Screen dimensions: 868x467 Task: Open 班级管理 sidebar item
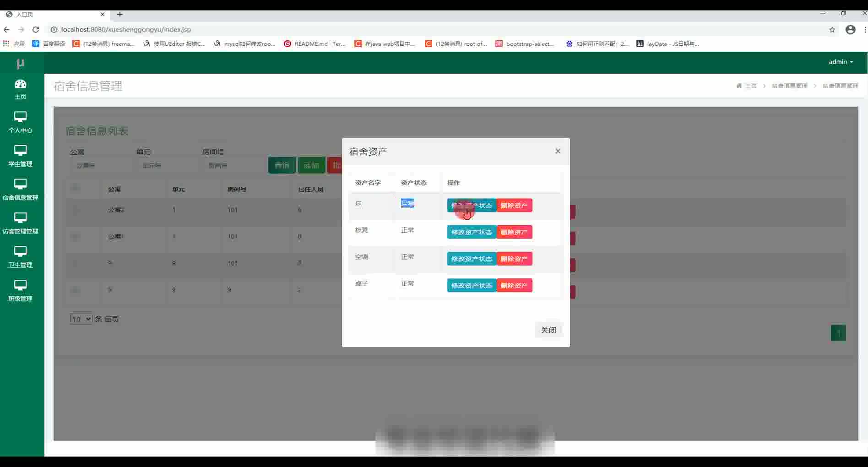click(x=20, y=291)
